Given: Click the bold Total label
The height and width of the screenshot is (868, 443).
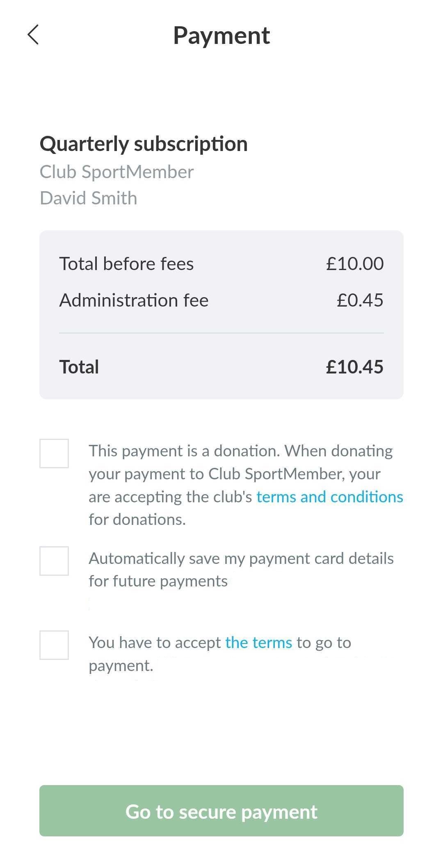Looking at the screenshot, I should [x=79, y=367].
